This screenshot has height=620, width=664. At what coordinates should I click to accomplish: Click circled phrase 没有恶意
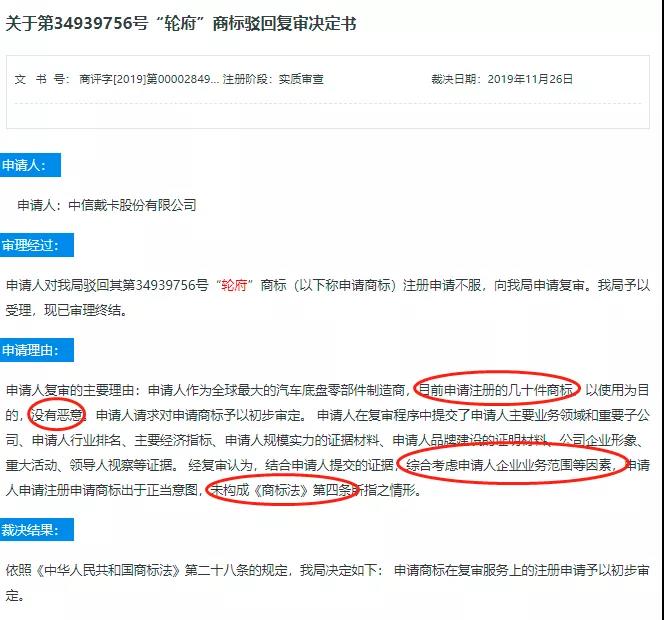point(57,415)
